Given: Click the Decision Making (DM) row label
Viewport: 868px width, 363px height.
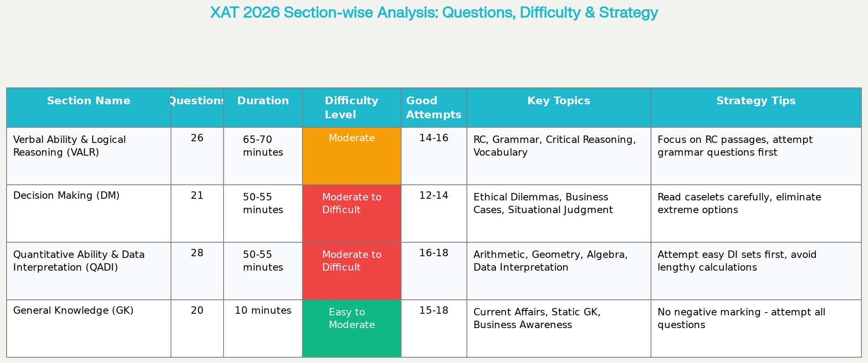Looking at the screenshot, I should tap(66, 195).
